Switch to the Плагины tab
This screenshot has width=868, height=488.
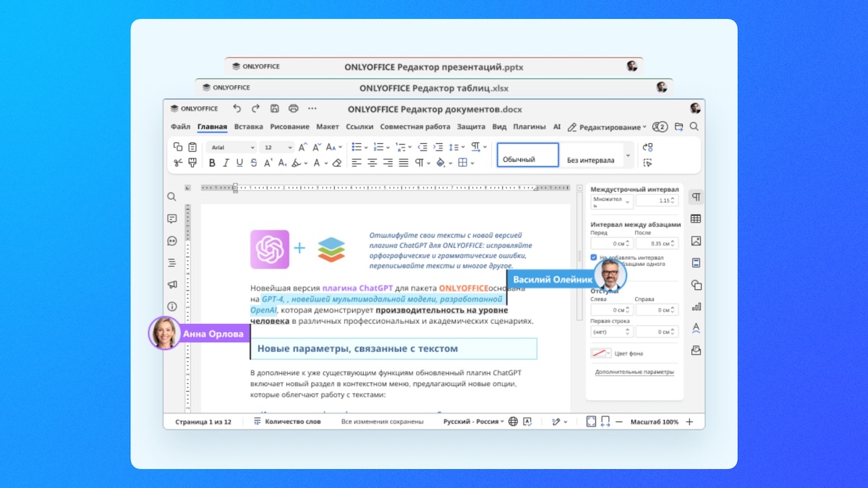(x=529, y=127)
